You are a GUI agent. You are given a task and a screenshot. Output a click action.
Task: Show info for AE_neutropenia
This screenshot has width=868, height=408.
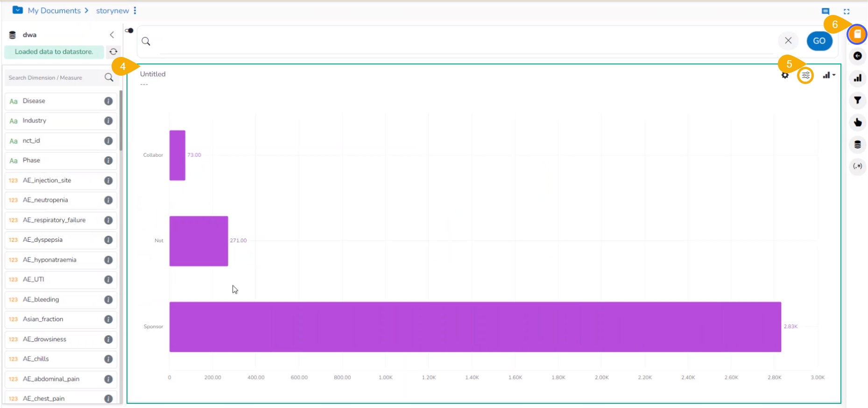(108, 200)
